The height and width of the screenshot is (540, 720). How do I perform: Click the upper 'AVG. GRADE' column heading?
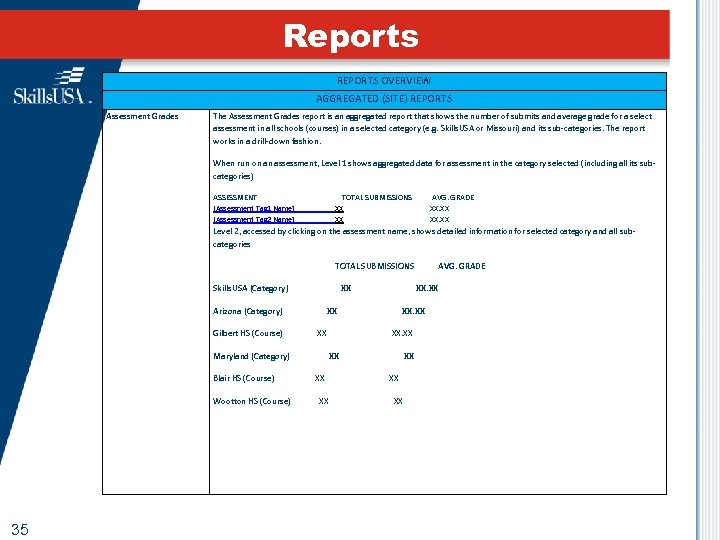point(453,197)
